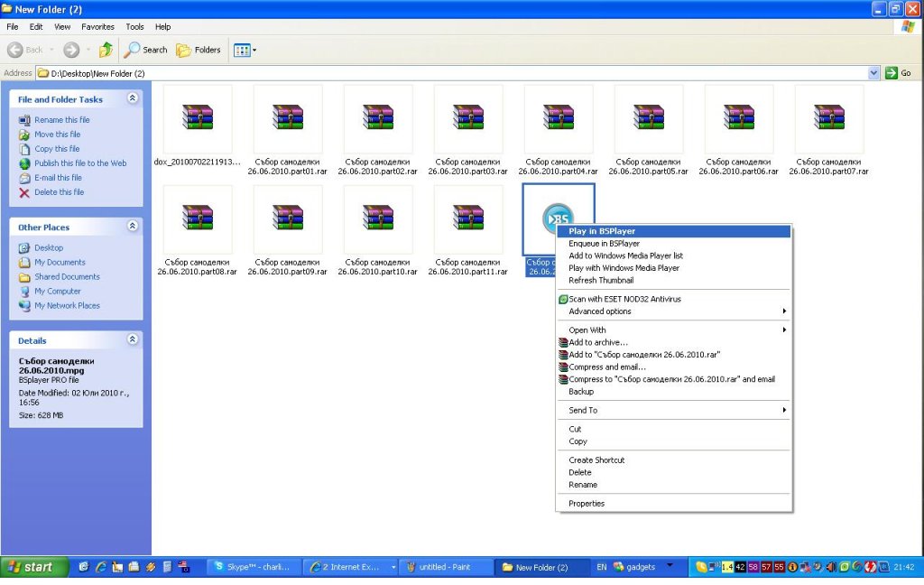Switch to untitled - Paint taskbar item
Image resolution: width=924 pixels, height=585 pixels.
click(446, 567)
